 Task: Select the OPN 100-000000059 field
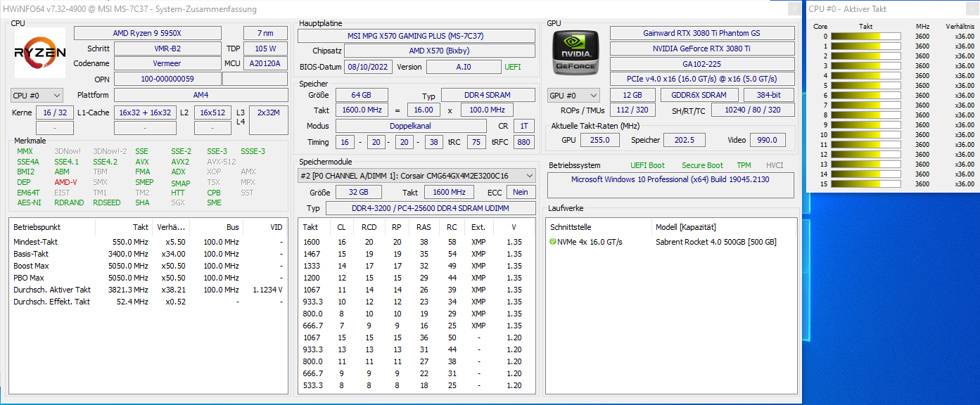(167, 79)
